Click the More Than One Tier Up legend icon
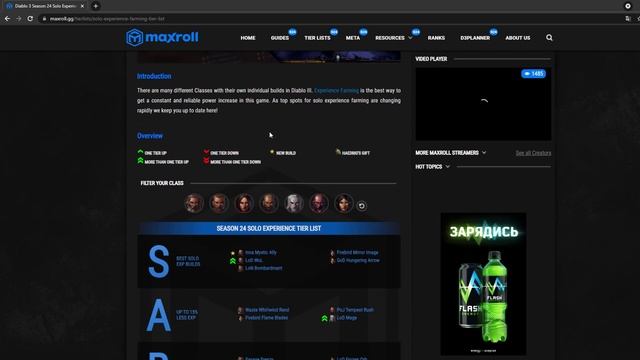This screenshot has width=640, height=360. point(140,161)
